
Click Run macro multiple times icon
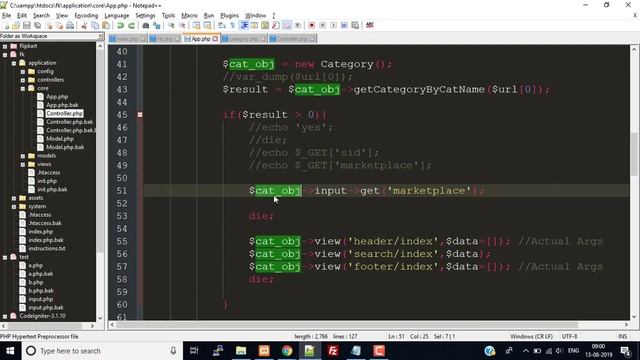point(344,25)
